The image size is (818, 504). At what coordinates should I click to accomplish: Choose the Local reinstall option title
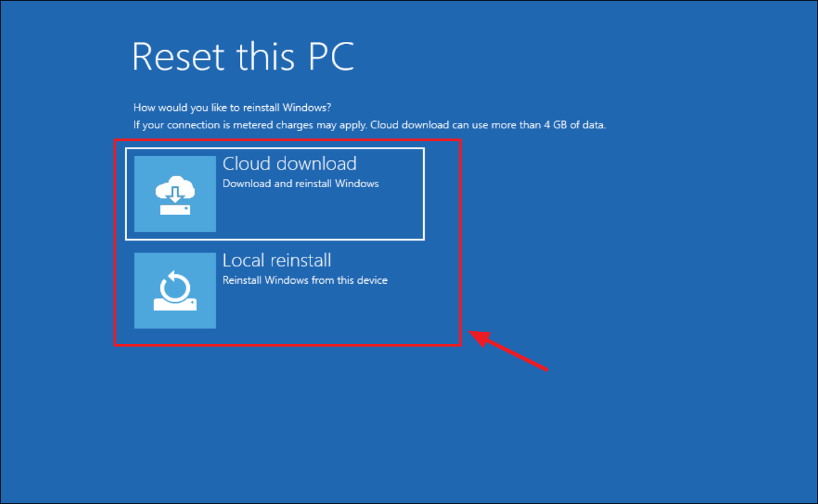(276, 260)
